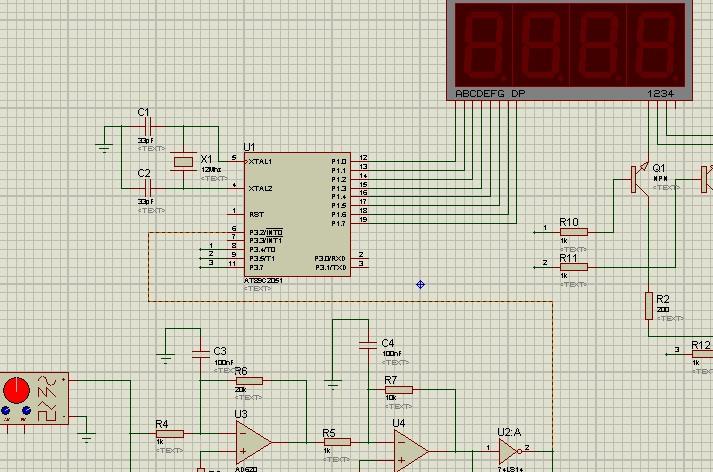Click the 'AT89C2051' part name text
This screenshot has width=713, height=472.
263,281
